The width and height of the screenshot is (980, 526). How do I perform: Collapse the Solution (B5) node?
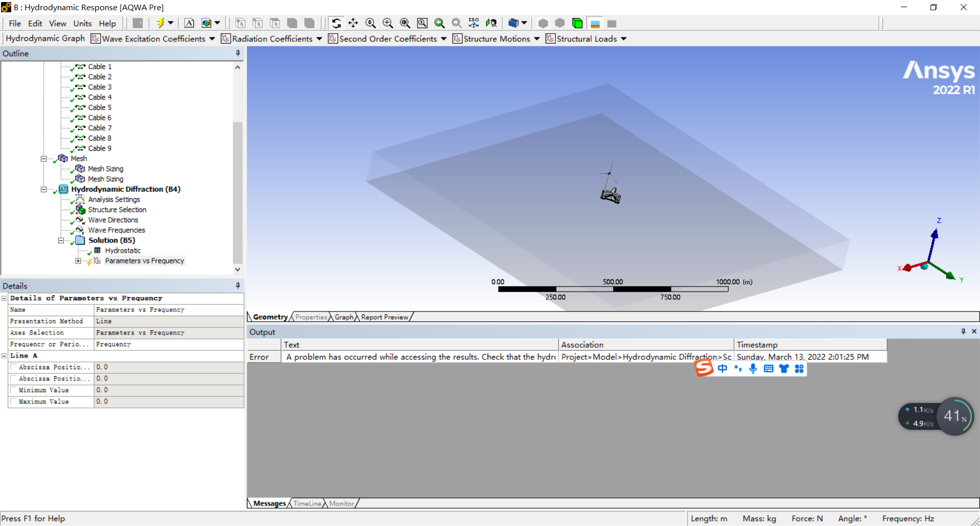click(x=61, y=241)
